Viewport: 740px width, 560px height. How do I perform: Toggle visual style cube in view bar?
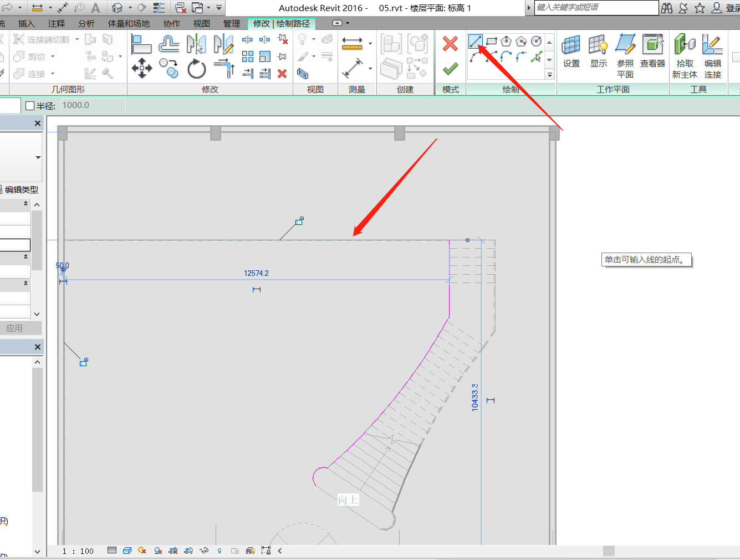[x=127, y=551]
